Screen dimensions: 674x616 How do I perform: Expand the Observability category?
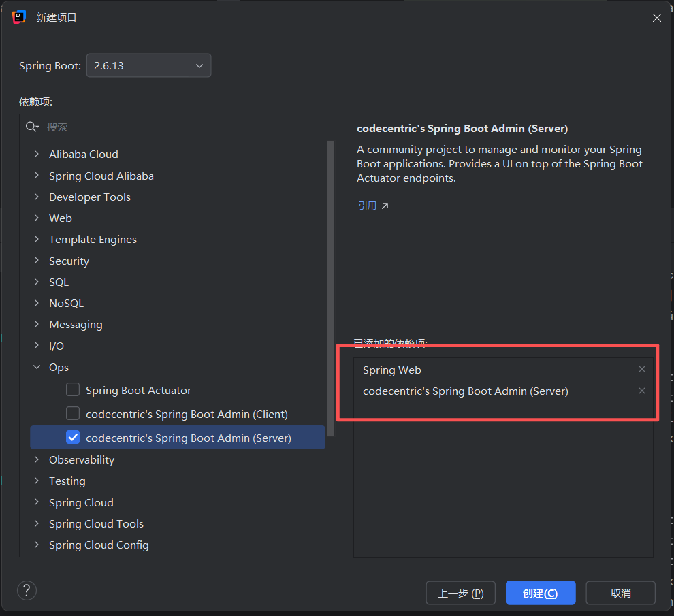[x=37, y=459]
